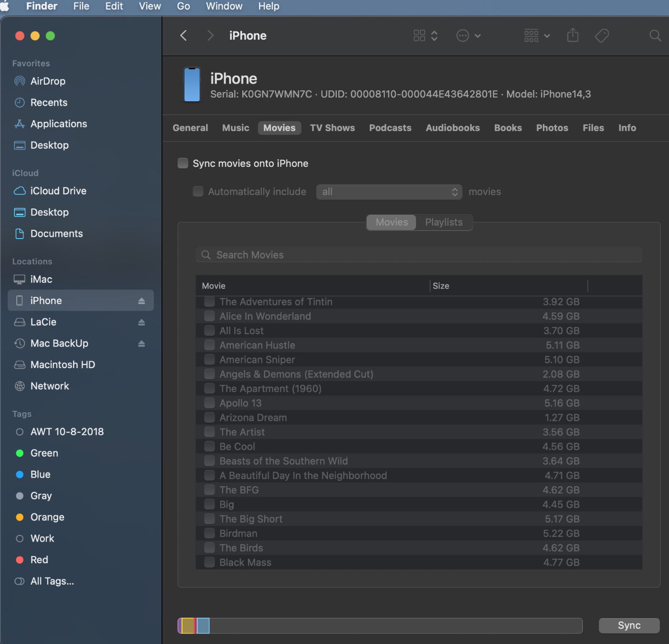The width and height of the screenshot is (669, 644).
Task: Eject the iPhone from sidebar
Action: click(141, 301)
